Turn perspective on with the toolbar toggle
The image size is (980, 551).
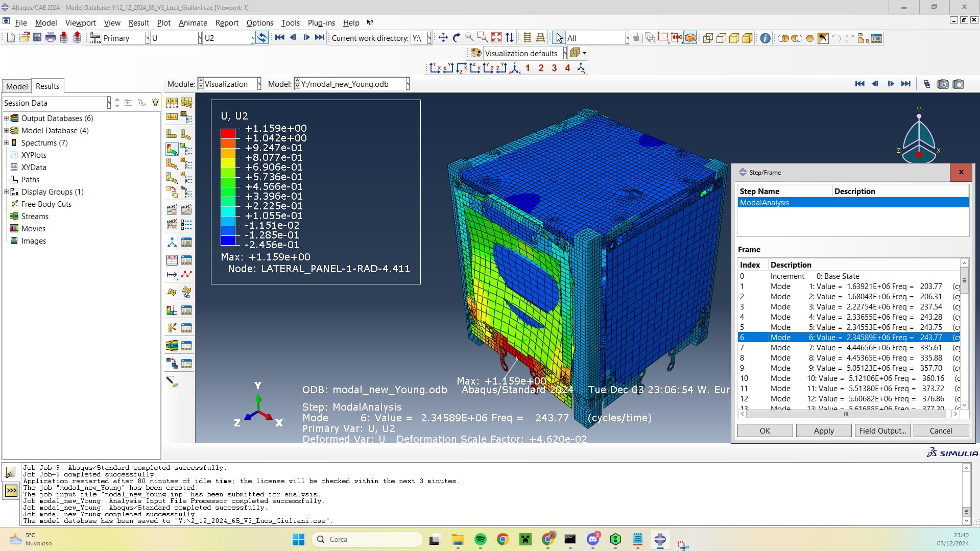click(540, 38)
